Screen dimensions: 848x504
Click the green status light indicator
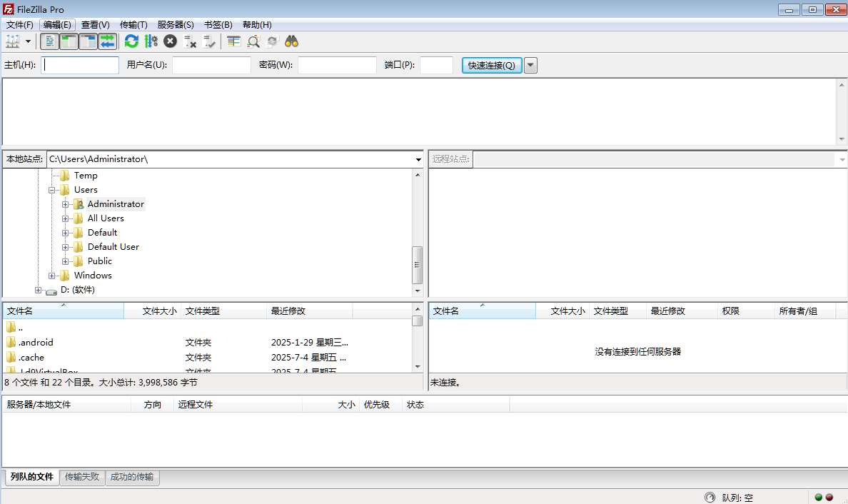click(818, 497)
